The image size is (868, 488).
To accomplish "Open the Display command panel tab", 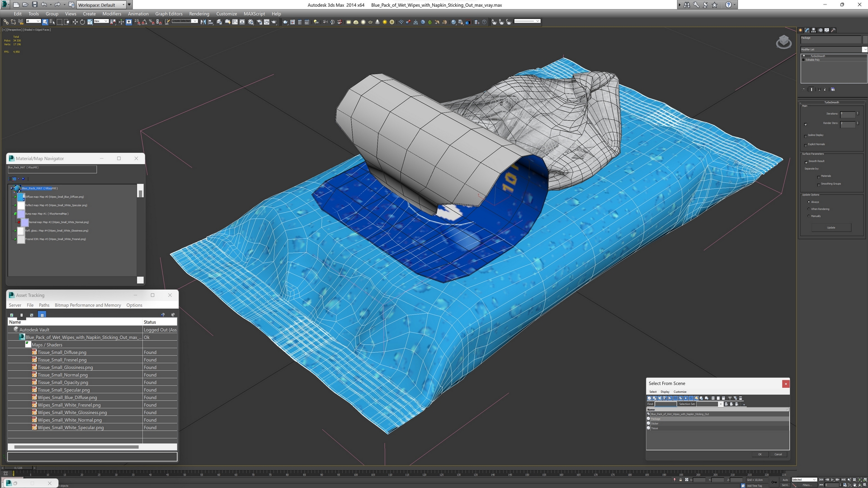I will point(827,30).
